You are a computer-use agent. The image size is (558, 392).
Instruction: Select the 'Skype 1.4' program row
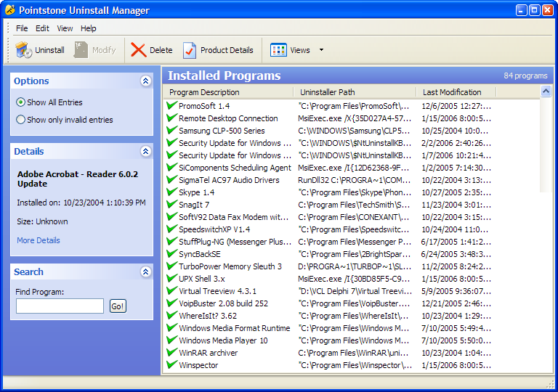tap(329, 192)
